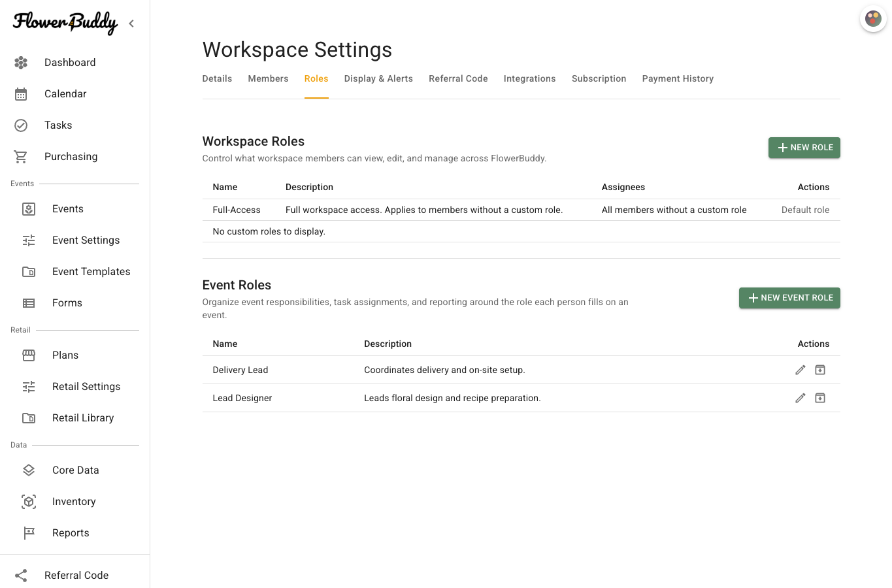Image resolution: width=892 pixels, height=588 pixels.
Task: Click the "Default role" text
Action: [806, 210]
